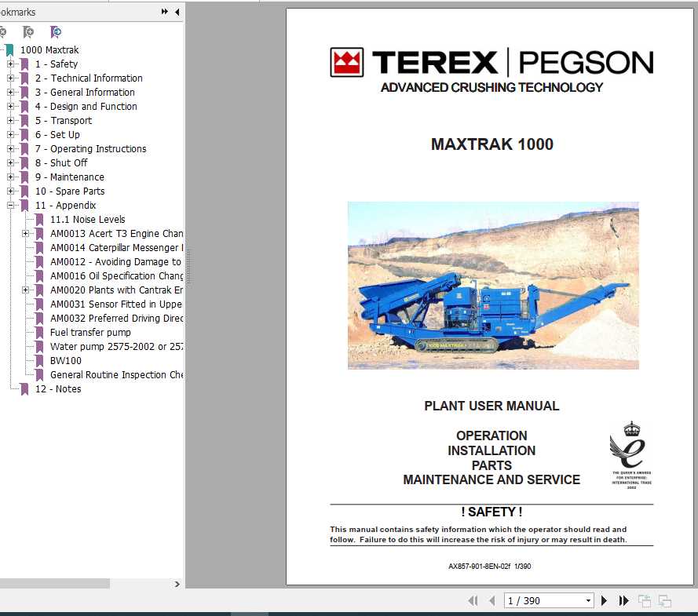The height and width of the screenshot is (616, 698).
Task: Click the 1000 Maxtrak root bookmark
Action: (50, 49)
